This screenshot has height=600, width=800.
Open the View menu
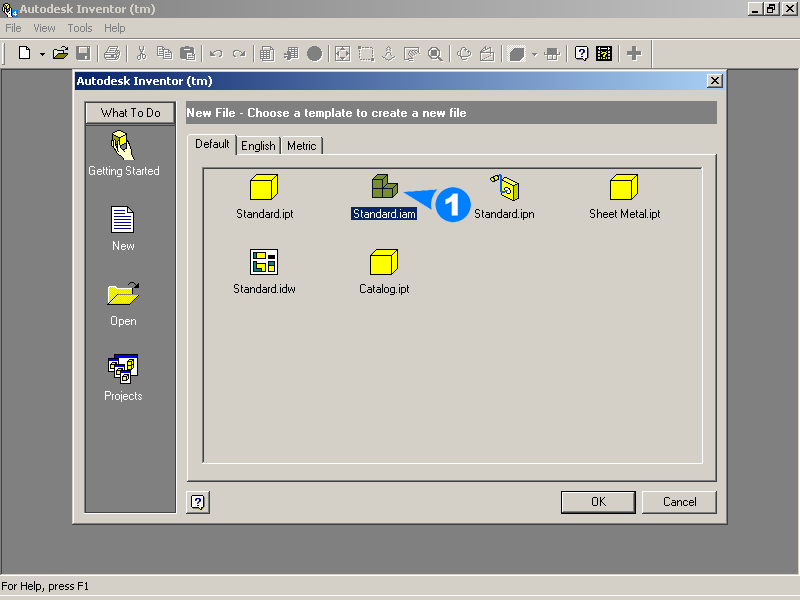pyautogui.click(x=44, y=28)
